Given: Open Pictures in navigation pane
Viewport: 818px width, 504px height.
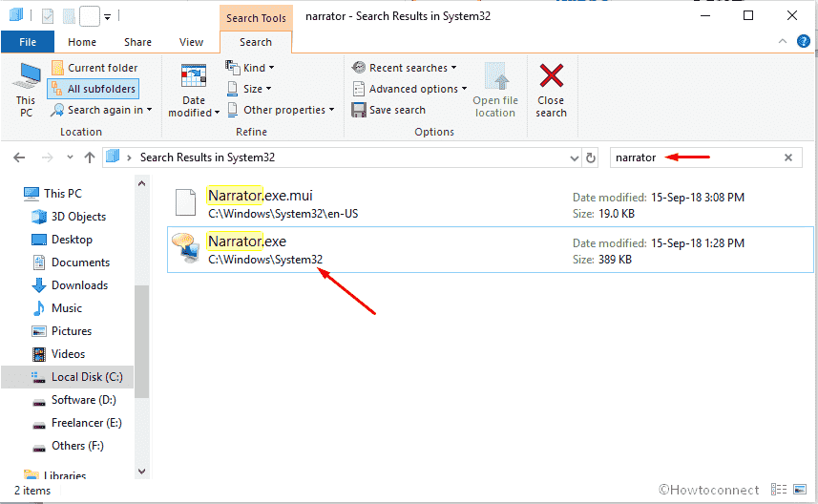Looking at the screenshot, I should tap(61, 331).
